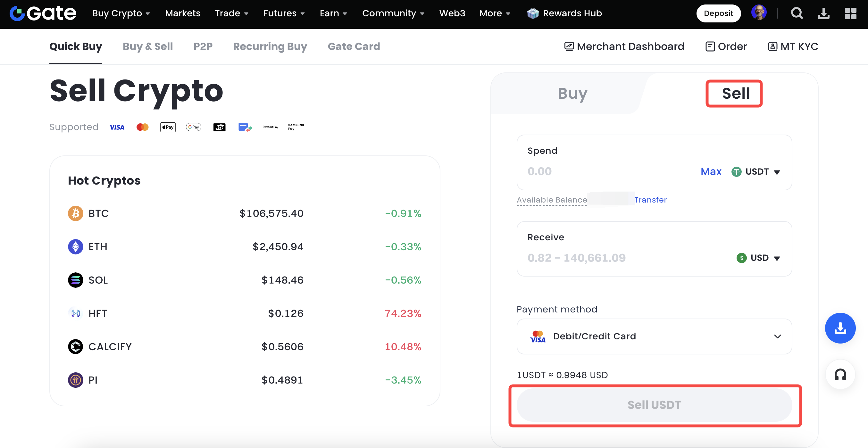Open headset customer support icon

pyautogui.click(x=840, y=374)
